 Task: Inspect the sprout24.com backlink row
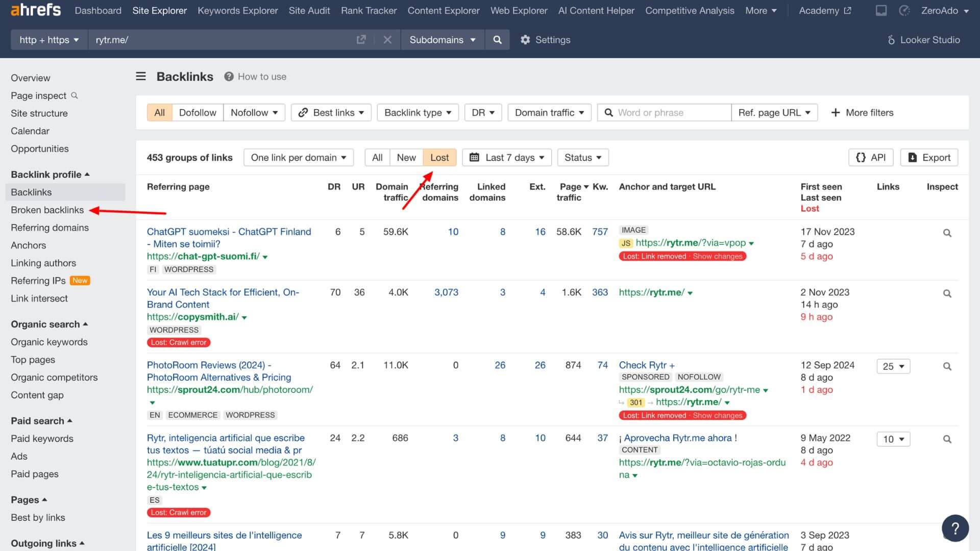tap(947, 367)
